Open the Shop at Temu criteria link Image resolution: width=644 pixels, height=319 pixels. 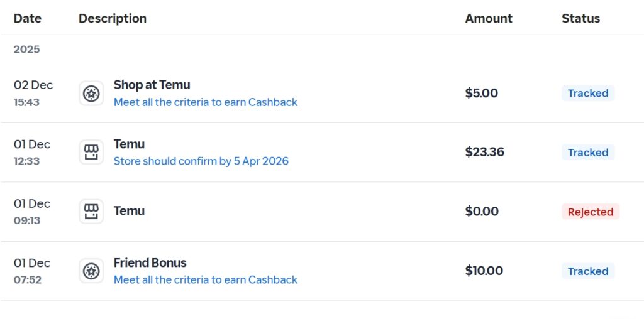205,102
